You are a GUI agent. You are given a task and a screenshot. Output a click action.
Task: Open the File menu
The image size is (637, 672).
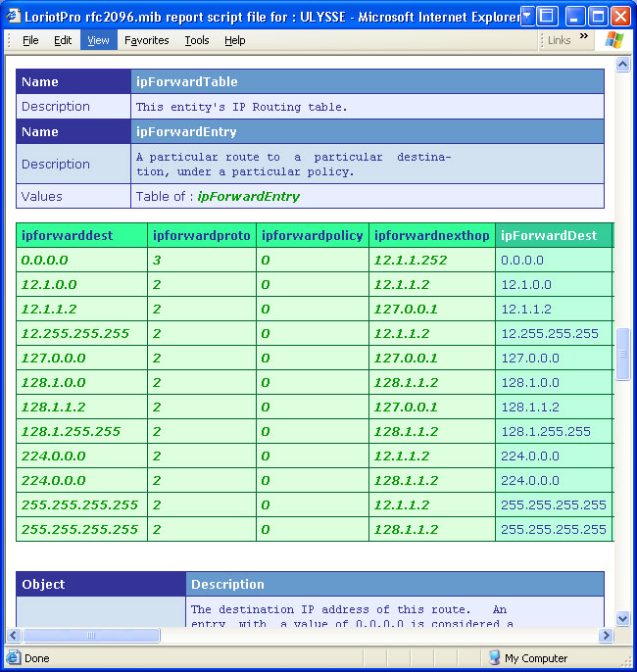[x=30, y=40]
